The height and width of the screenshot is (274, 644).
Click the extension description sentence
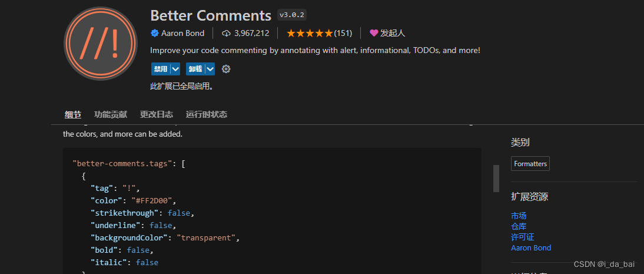pos(315,51)
